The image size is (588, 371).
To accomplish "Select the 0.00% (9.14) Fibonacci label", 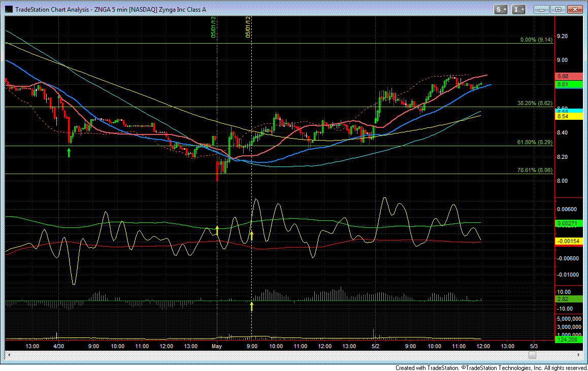I will click(x=536, y=40).
